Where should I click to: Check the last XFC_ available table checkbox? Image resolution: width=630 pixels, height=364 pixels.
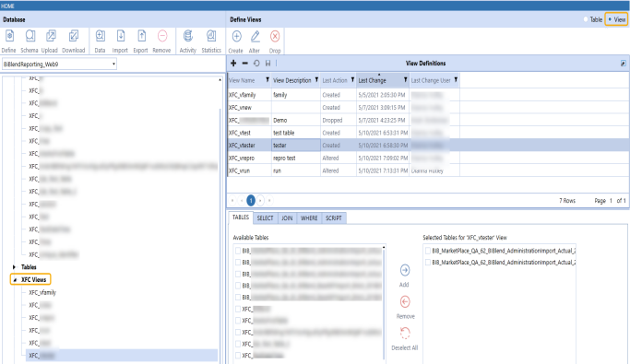click(x=238, y=356)
